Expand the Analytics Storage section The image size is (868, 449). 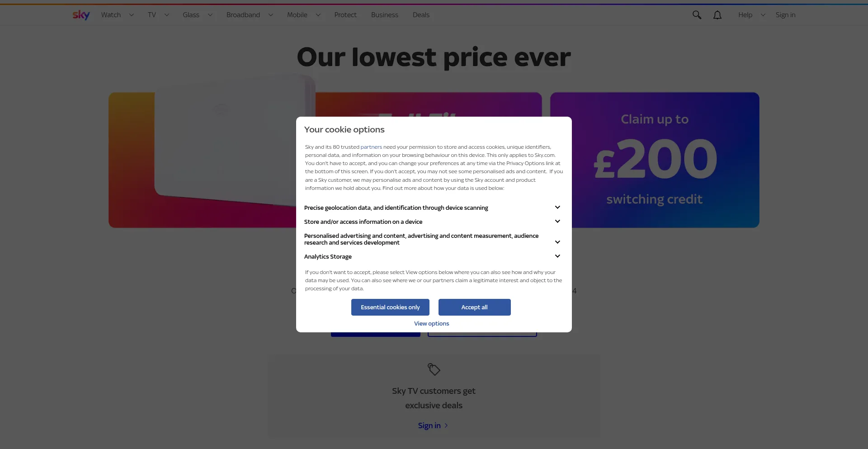tap(557, 256)
